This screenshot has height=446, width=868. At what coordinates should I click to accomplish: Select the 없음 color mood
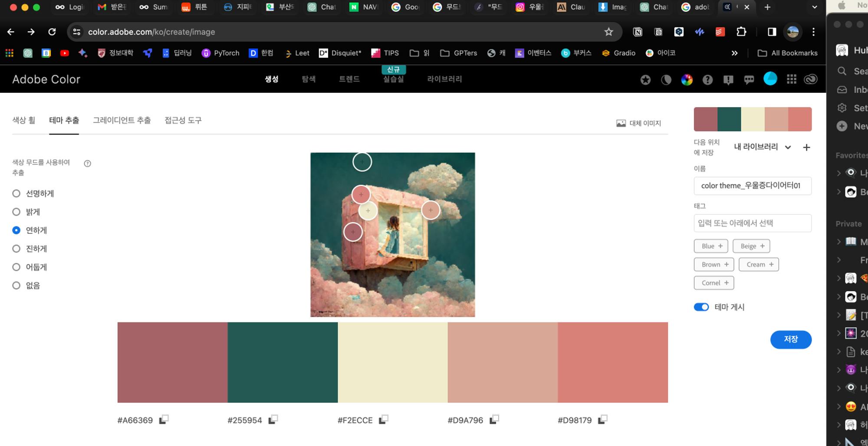point(26,285)
